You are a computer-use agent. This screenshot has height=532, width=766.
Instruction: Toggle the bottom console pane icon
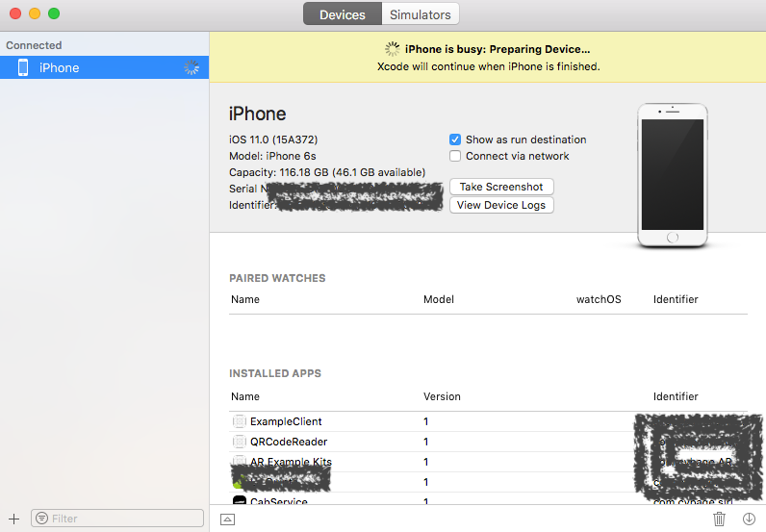[227, 519]
